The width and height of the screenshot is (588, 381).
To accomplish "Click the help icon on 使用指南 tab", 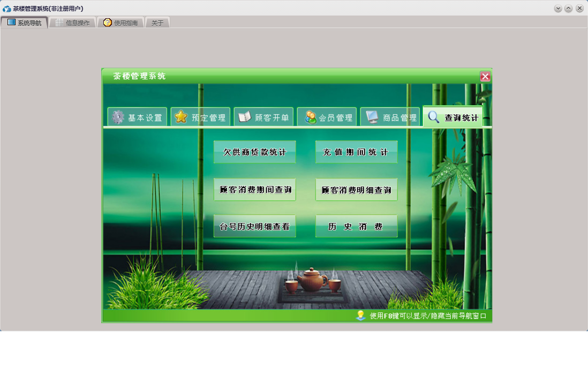I will (x=108, y=23).
